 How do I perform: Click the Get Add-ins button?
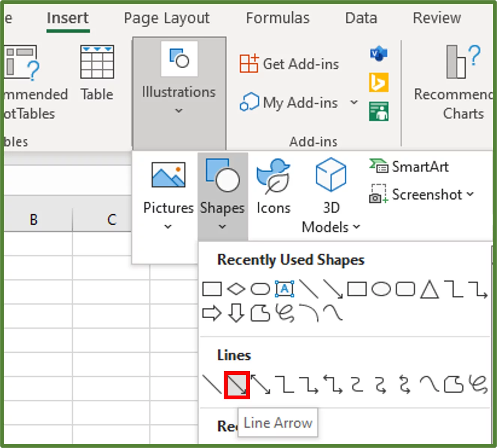290,64
